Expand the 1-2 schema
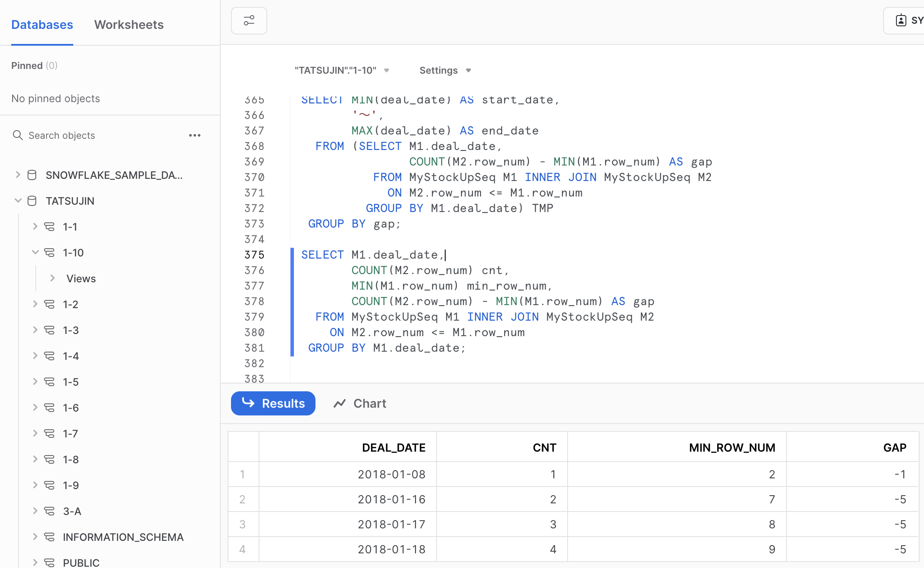 pos(35,304)
